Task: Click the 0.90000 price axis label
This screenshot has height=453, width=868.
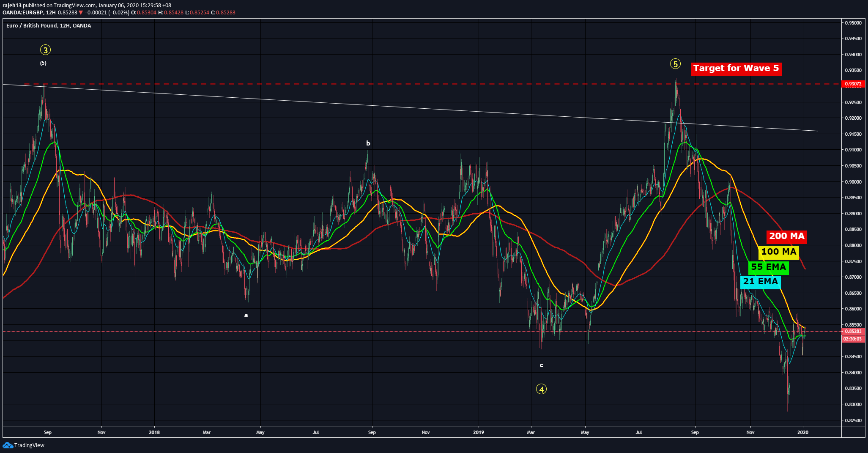Action: click(853, 182)
